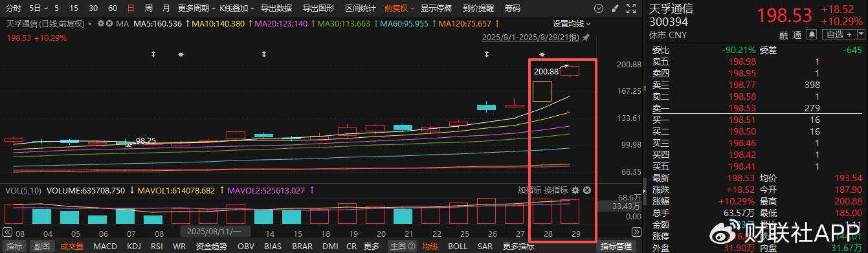Image resolution: width=868 pixels, height=253 pixels.
Task: Select the 周 weekly period
Action: coord(149,8)
